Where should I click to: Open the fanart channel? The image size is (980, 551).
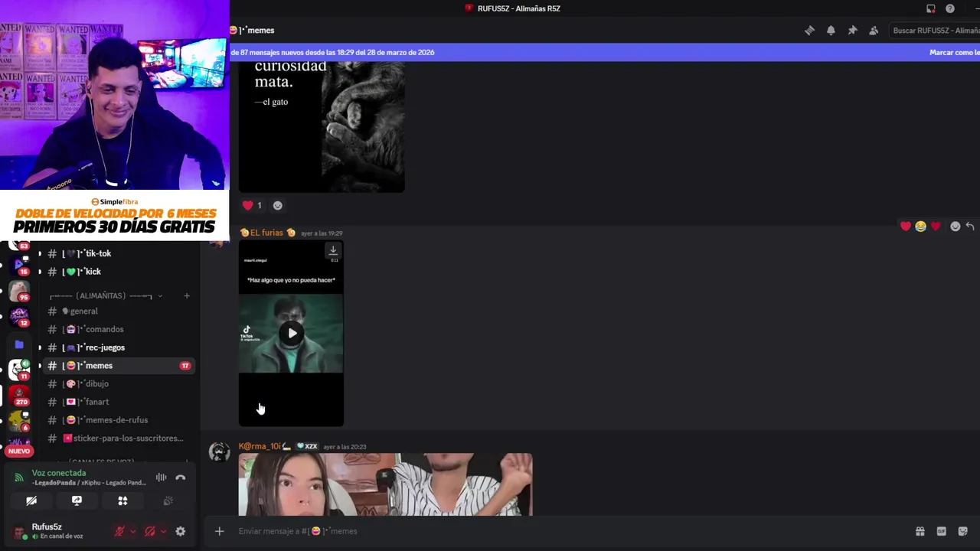pos(116,402)
